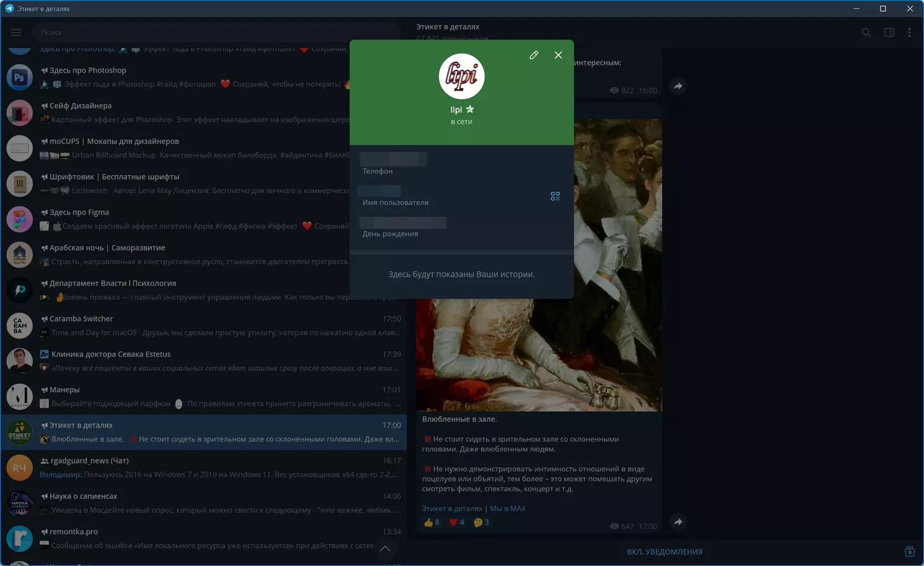The height and width of the screenshot is (566, 924).
Task: Maximize the Telegram window
Action: 883,8
